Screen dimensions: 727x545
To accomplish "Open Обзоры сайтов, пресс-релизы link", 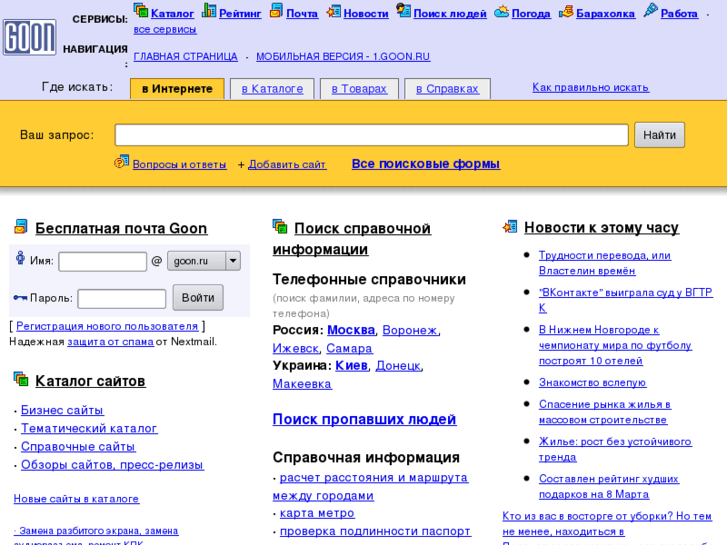I will point(112,464).
